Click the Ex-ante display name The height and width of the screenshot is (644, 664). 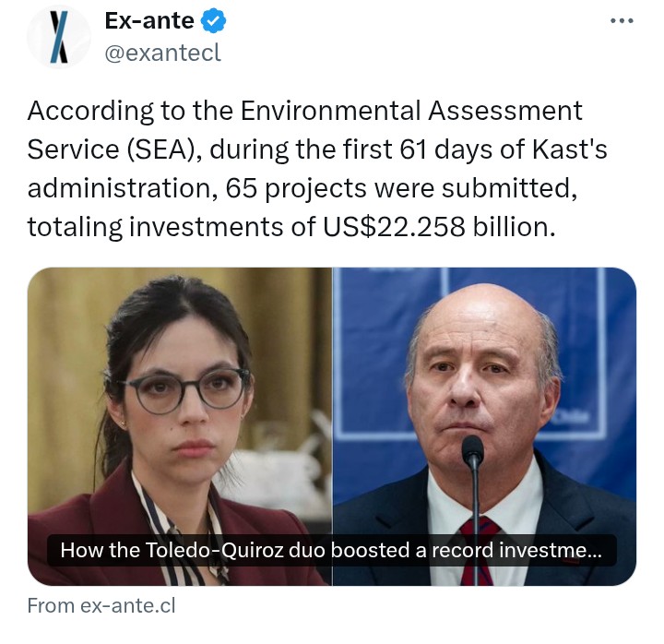[149, 21]
